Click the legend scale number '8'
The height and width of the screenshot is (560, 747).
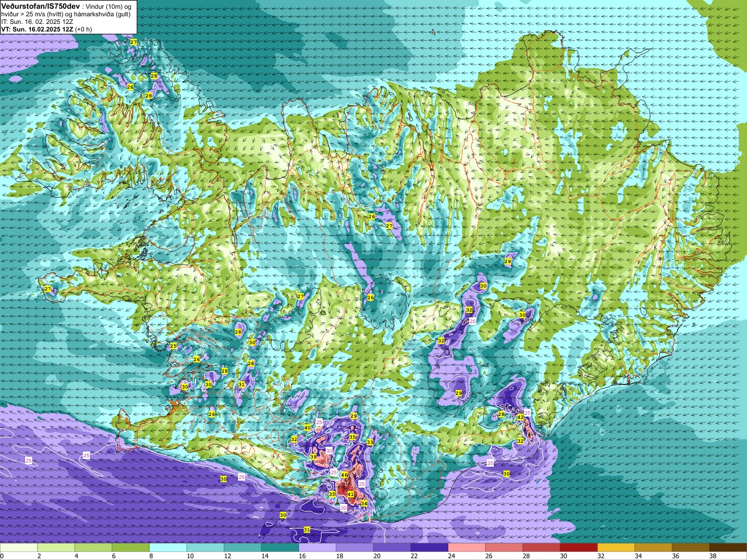click(x=151, y=556)
